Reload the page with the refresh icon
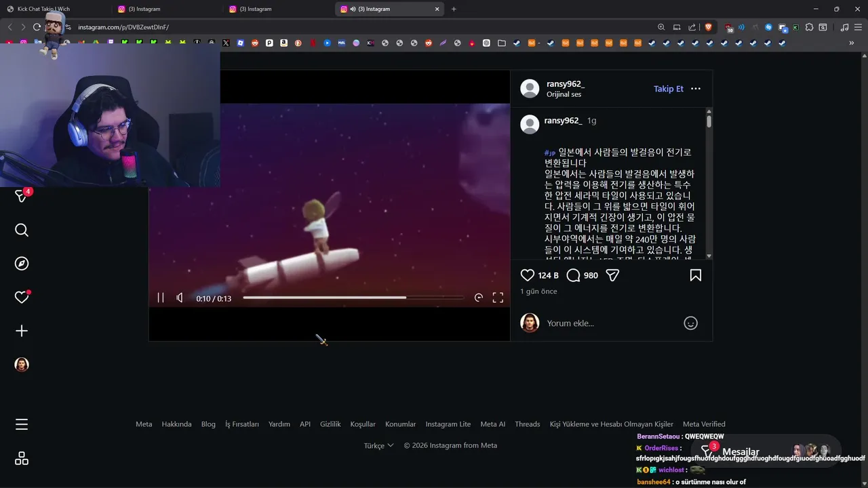Image resolution: width=868 pixels, height=488 pixels. point(37,27)
